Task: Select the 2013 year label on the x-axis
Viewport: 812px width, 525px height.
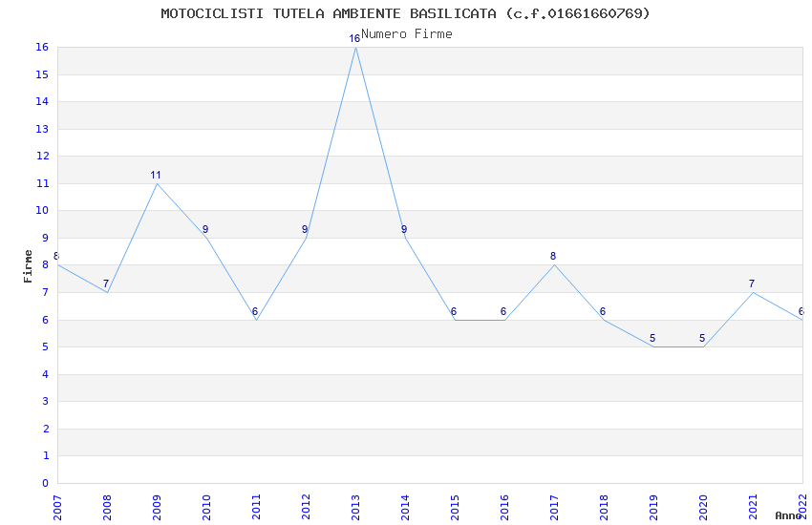Action: 355,508
